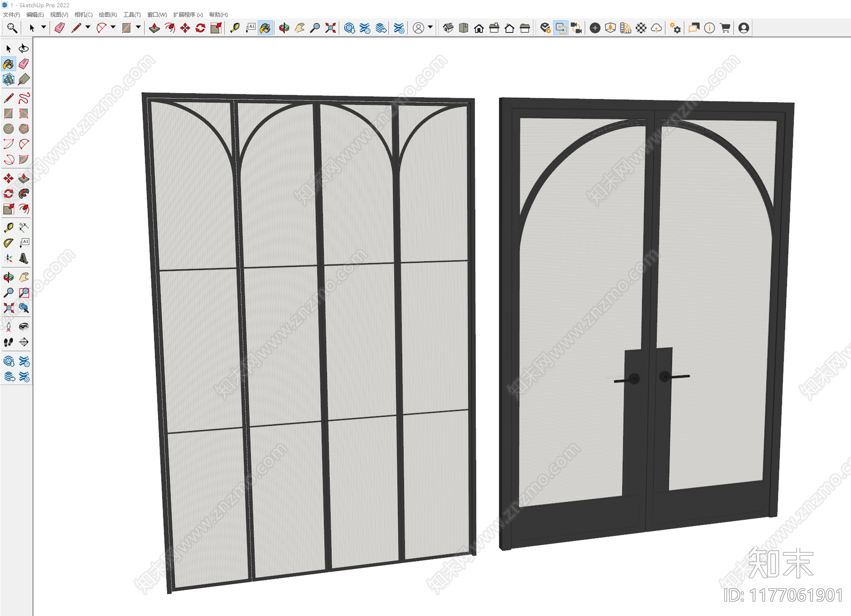Image resolution: width=851 pixels, height=616 pixels.
Task: Select the Walk footprints tool
Action: pyautogui.click(x=9, y=342)
